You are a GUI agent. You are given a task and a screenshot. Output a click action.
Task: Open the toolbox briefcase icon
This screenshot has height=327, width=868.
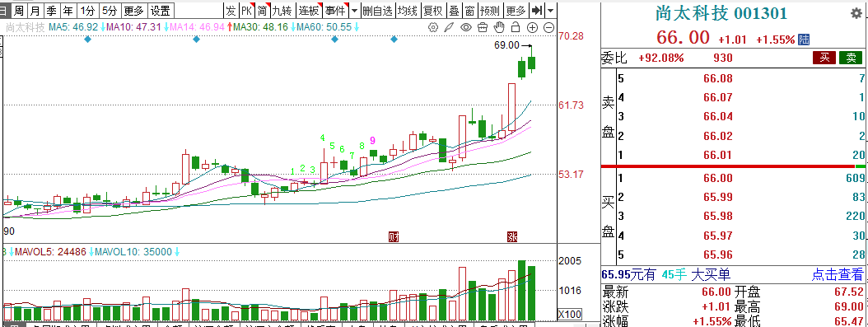tap(482, 27)
